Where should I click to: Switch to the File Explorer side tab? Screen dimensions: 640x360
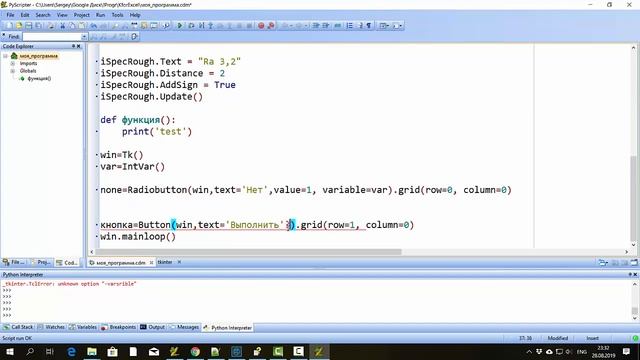14,262
